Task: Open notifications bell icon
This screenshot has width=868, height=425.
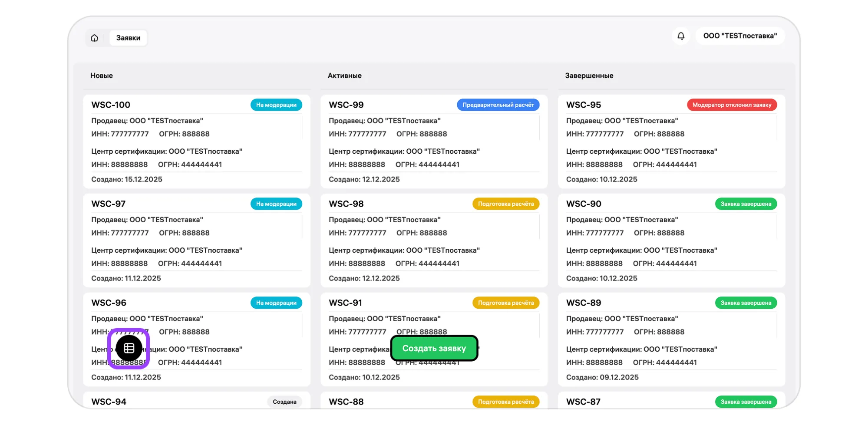Action: (680, 36)
